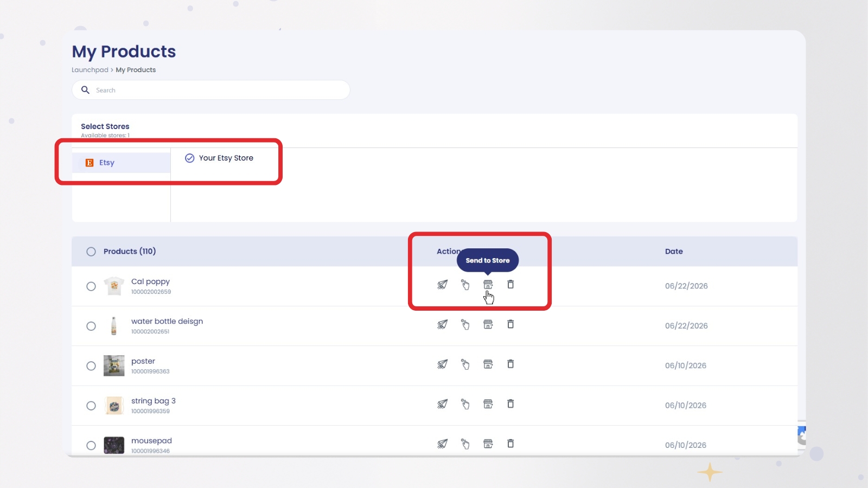Click the poster product name
This screenshot has width=868, height=488.
click(143, 361)
